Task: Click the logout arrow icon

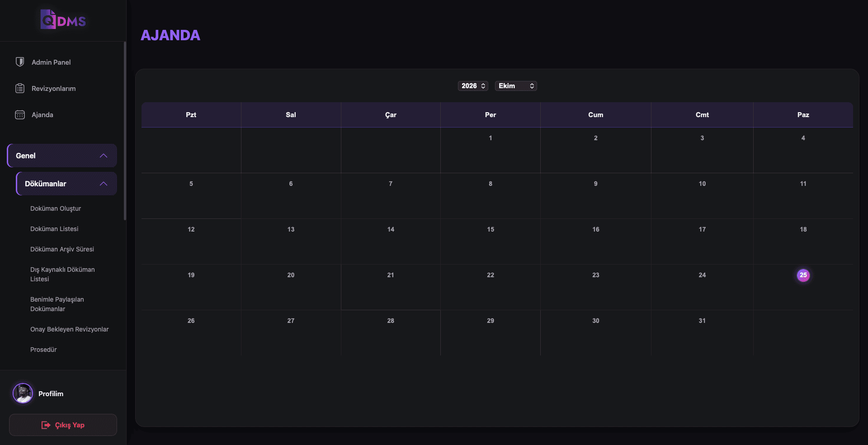Action: pyautogui.click(x=46, y=425)
